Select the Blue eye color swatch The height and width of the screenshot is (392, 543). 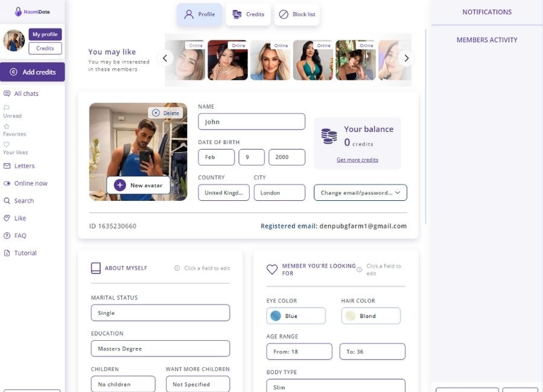click(x=276, y=316)
